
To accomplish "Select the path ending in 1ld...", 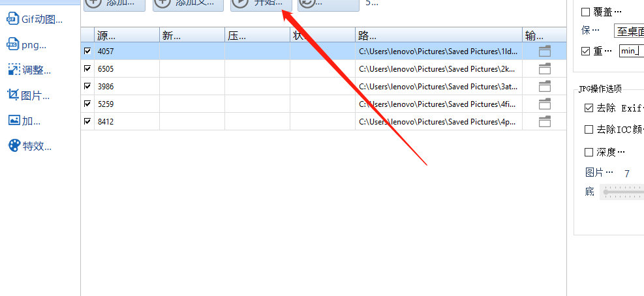I will pos(438,52).
